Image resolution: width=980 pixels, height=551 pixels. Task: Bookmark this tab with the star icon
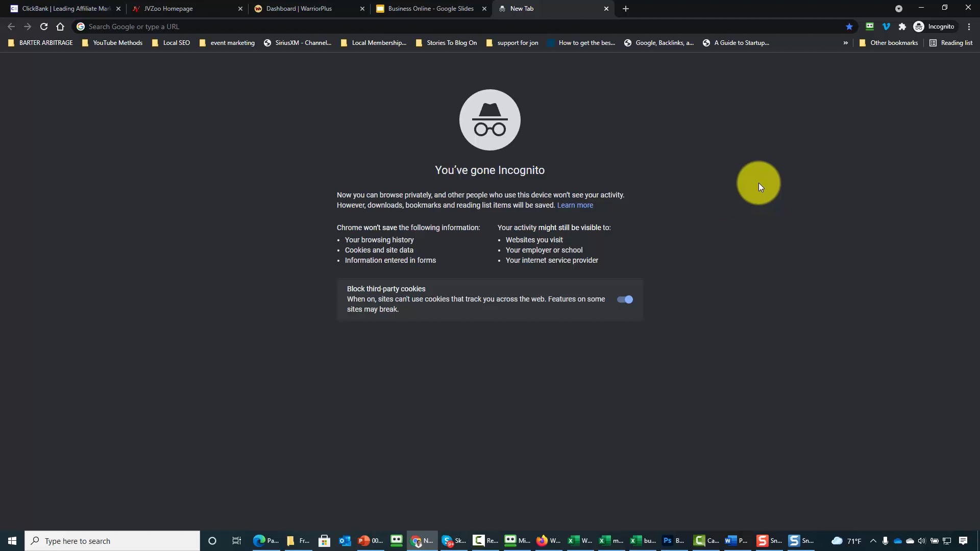[849, 27]
